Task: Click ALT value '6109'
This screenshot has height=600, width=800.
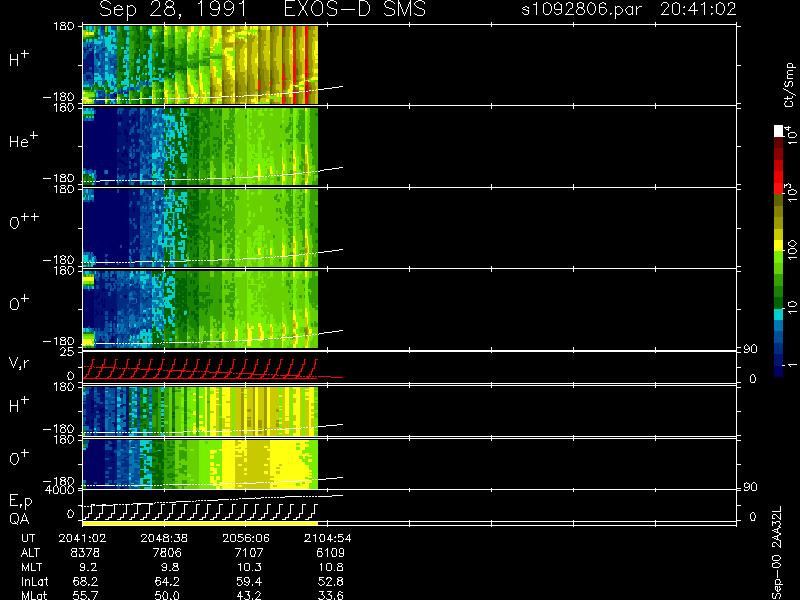Action: pos(330,553)
